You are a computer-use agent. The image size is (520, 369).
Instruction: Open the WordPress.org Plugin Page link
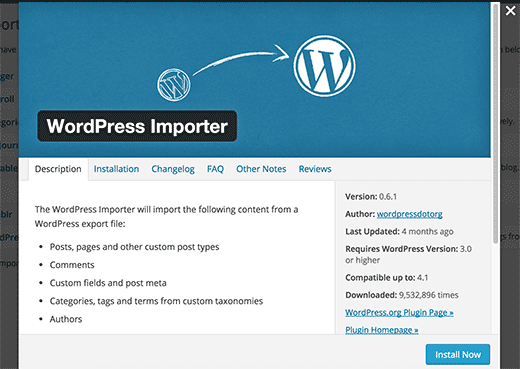point(399,313)
